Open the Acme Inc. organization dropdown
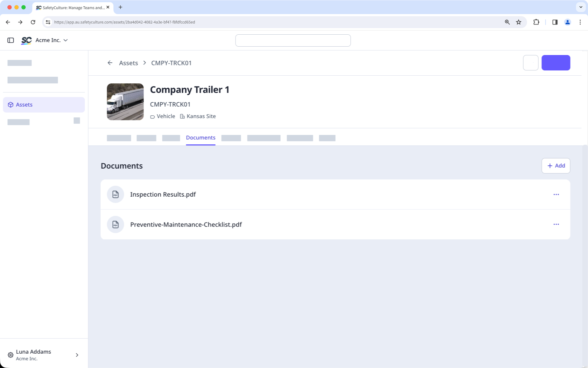Image resolution: width=588 pixels, height=368 pixels. click(x=51, y=40)
